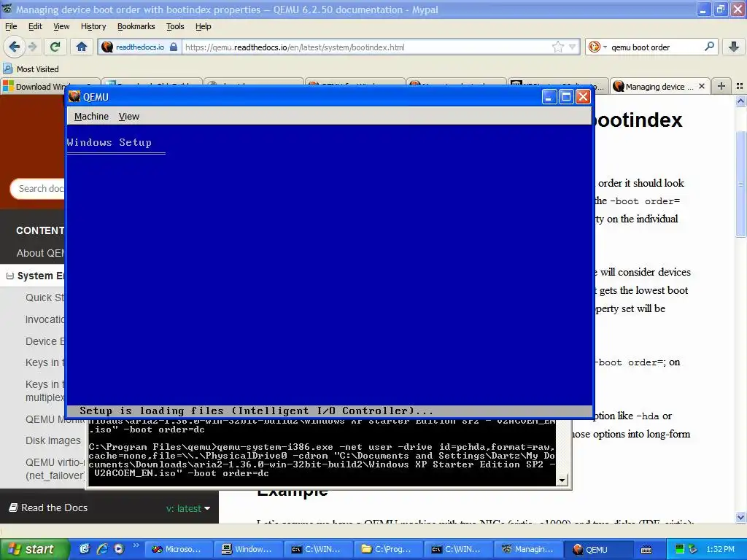
Task: Click the URL address field
Action: [x=367, y=47]
